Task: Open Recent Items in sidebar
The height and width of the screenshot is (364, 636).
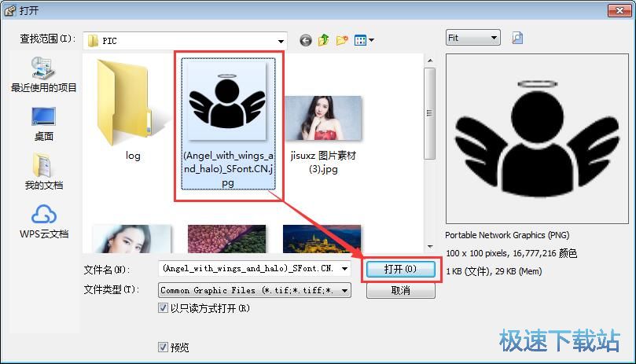Action: (44, 74)
